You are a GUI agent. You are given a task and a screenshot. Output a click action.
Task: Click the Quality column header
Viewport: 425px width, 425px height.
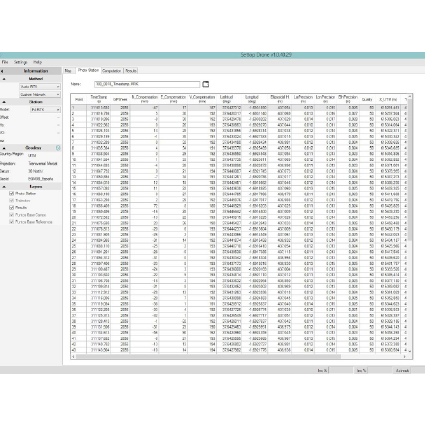coord(367,99)
